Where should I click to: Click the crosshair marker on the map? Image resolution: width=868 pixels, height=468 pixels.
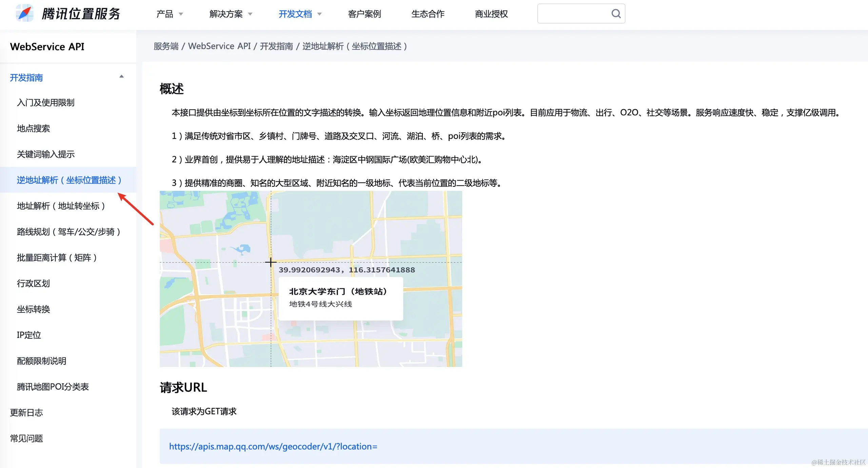coord(271,262)
